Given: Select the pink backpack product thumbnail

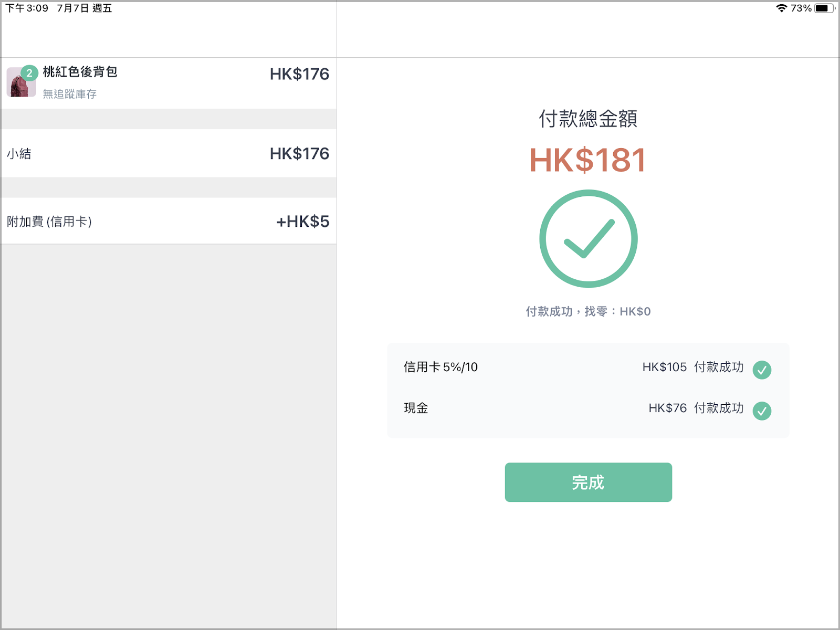Looking at the screenshot, I should 21,83.
